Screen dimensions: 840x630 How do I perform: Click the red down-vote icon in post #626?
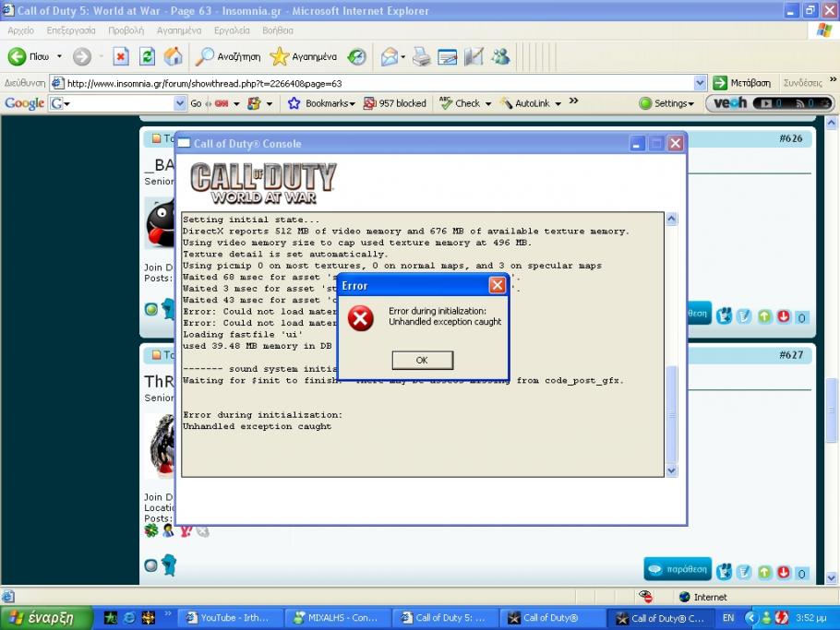coord(783,317)
